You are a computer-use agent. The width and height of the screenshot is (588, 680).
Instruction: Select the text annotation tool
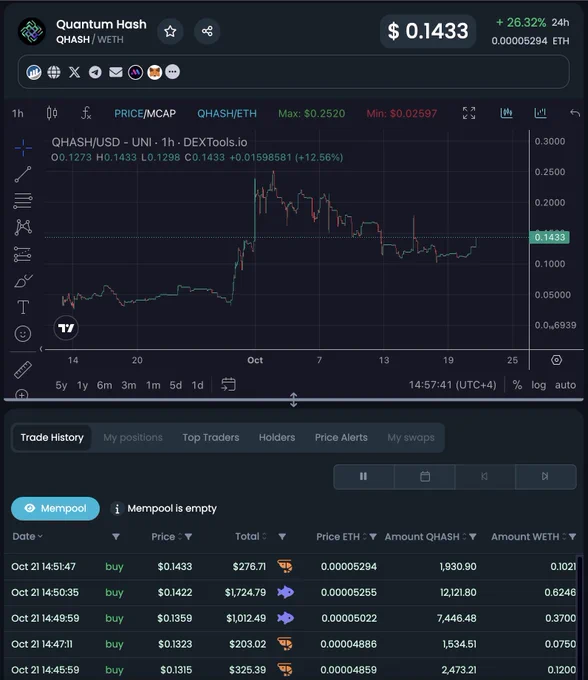[x=23, y=307]
